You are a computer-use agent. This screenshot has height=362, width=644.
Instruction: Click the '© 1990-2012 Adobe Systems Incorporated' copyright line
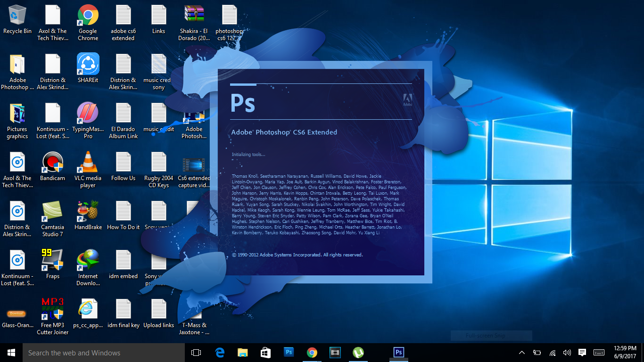pos(297,255)
